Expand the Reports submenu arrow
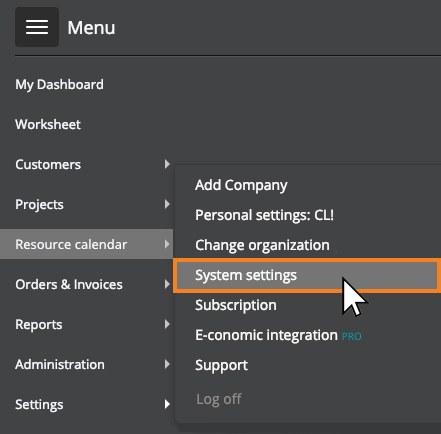The width and height of the screenshot is (441, 434). (x=167, y=324)
